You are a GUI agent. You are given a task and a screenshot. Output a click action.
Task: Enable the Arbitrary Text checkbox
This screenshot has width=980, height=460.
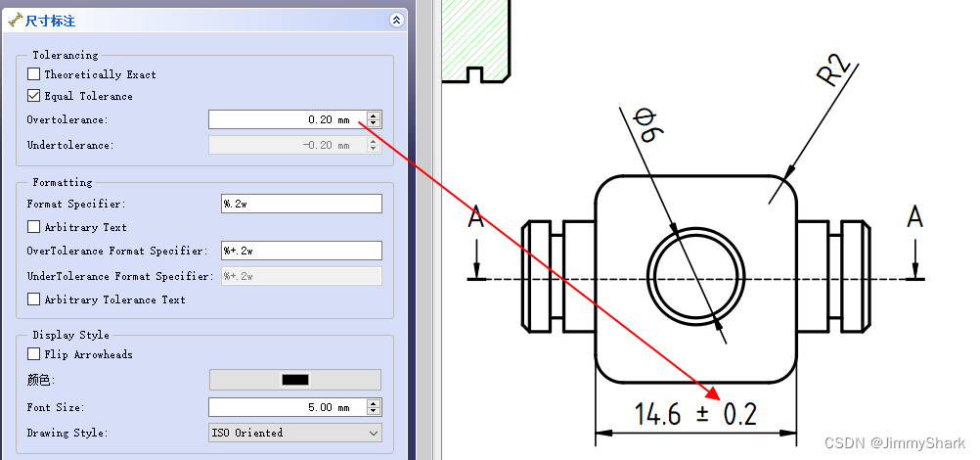point(34,226)
